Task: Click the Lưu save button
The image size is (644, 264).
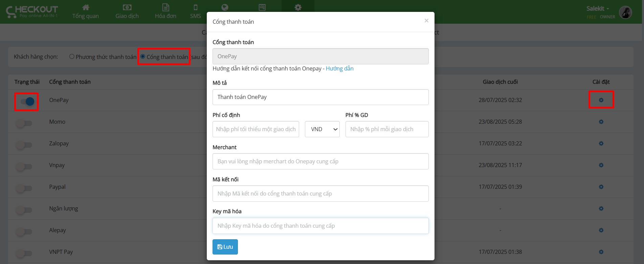Action: 225,247
